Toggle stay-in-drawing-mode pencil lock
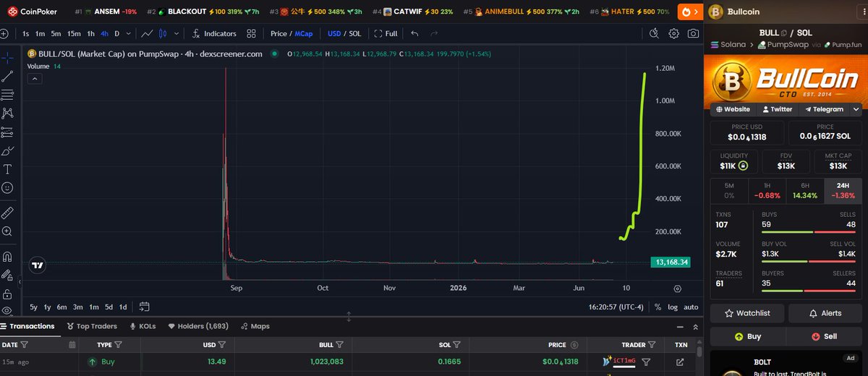Image resolution: width=868 pixels, height=376 pixels. pos(8,275)
